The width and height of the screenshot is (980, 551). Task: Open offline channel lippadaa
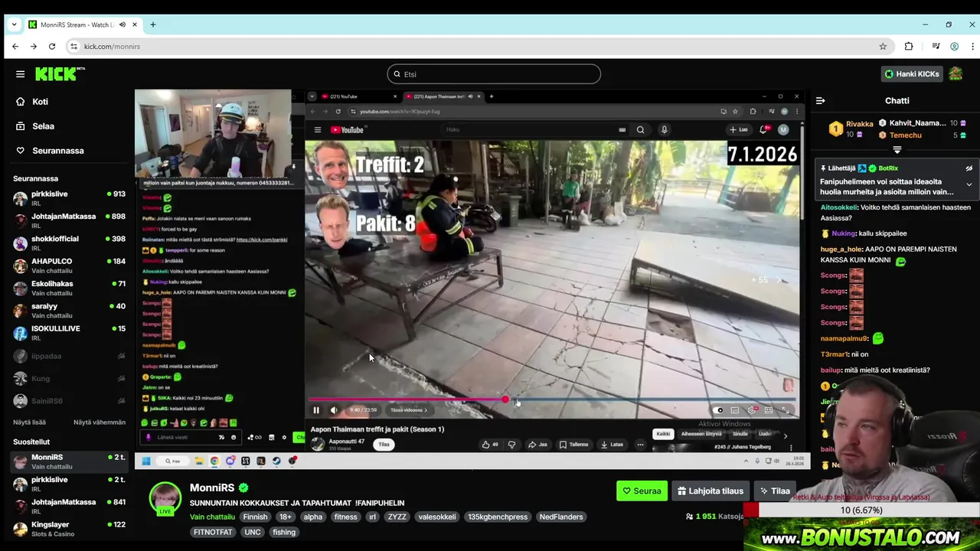click(69, 356)
